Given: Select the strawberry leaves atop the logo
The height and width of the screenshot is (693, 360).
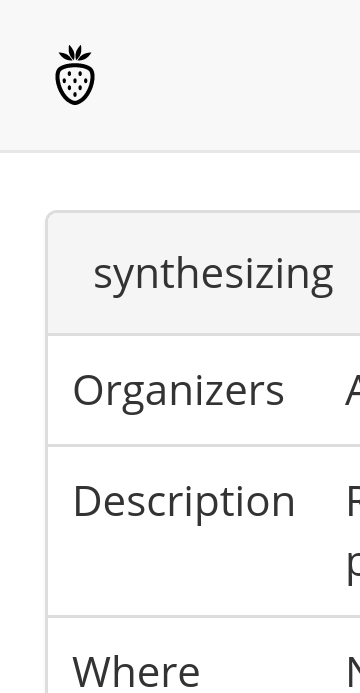Looking at the screenshot, I should (x=75, y=53).
